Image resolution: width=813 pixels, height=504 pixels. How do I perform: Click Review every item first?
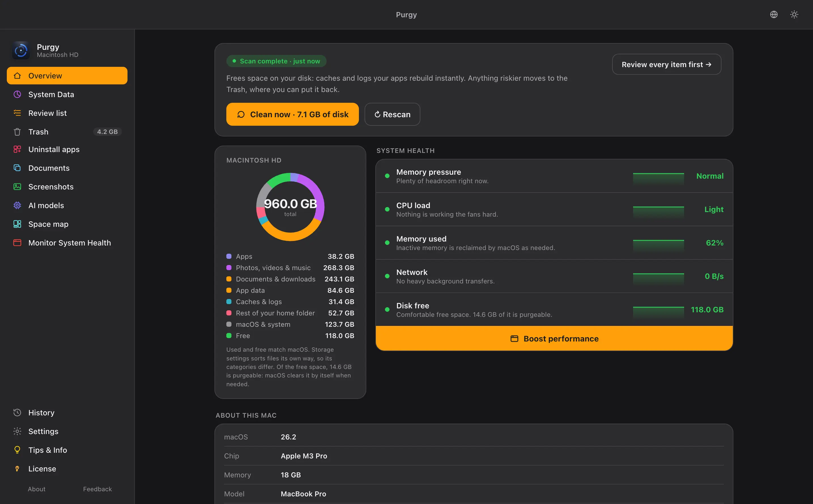(666, 64)
